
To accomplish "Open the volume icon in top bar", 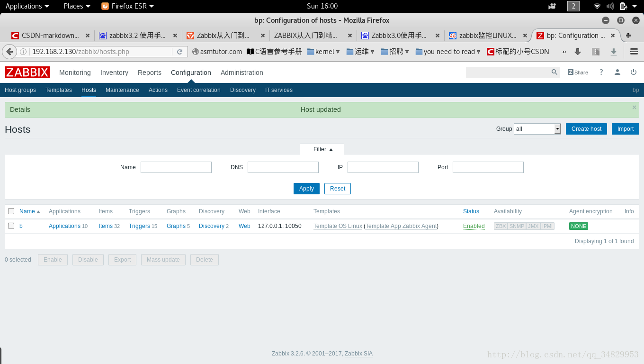I will [610, 6].
